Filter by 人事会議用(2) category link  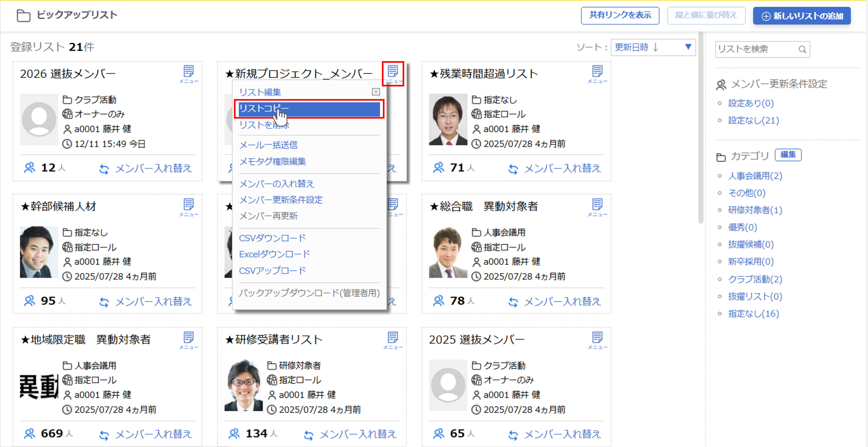[755, 176]
